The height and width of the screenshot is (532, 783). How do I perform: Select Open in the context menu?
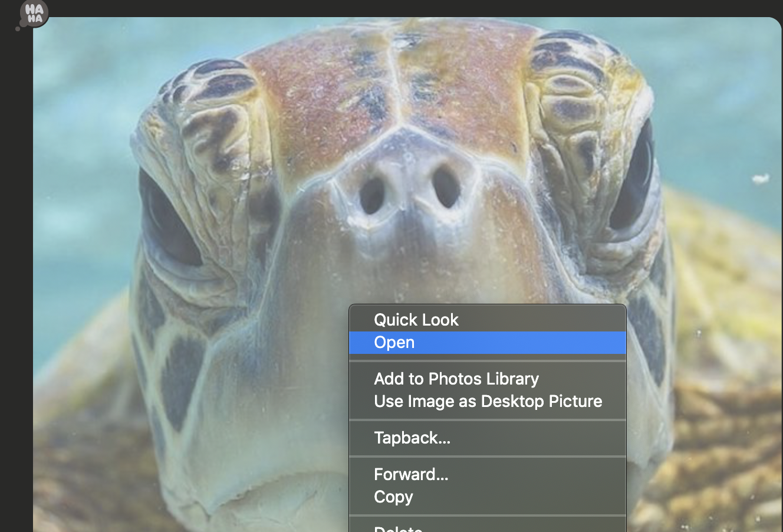pos(488,343)
